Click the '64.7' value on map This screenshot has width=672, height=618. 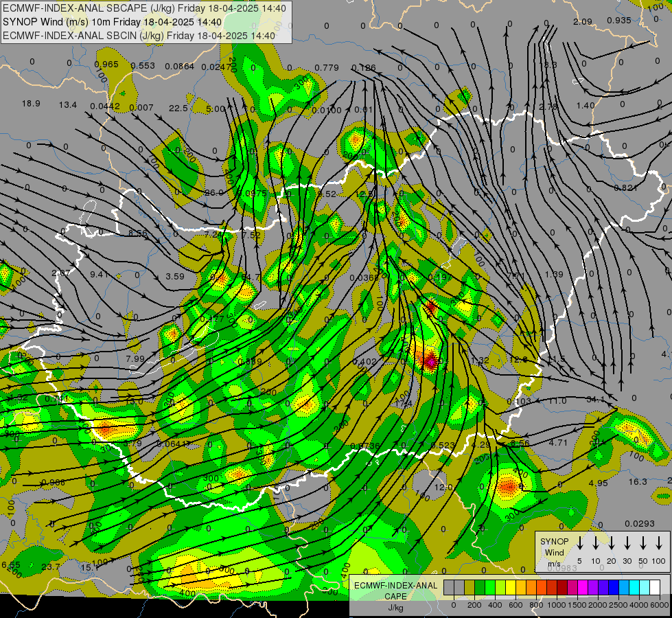251,277
